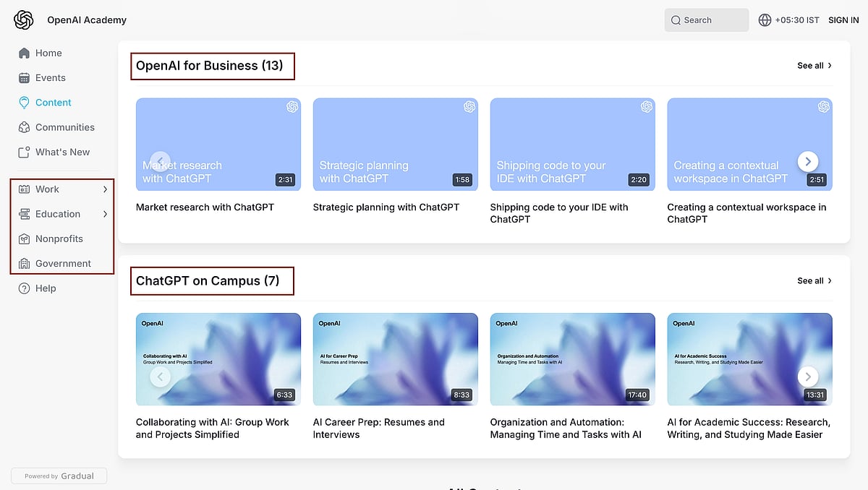Expand the Education submenu chevron

tap(105, 214)
